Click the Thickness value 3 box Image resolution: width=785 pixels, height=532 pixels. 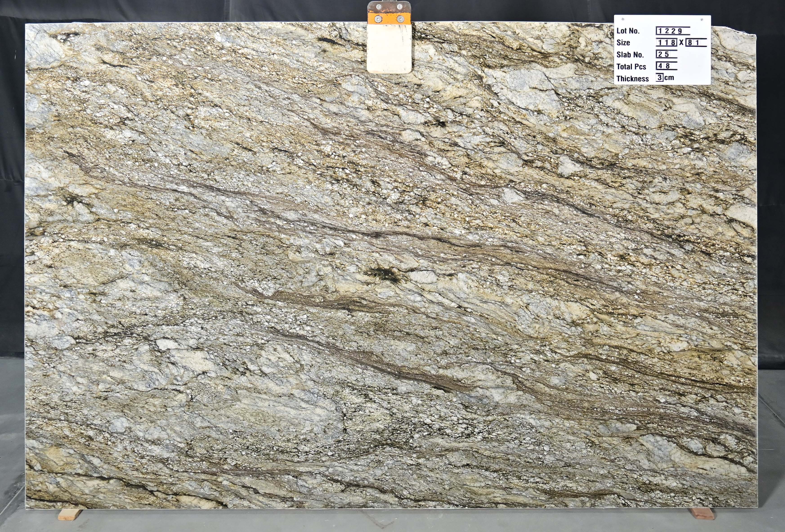click(659, 78)
